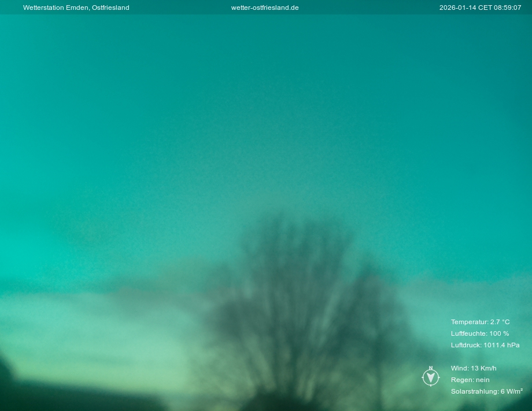Click the time 08:59:07 in the header
The width and height of the screenshot is (532, 411).
(x=507, y=8)
